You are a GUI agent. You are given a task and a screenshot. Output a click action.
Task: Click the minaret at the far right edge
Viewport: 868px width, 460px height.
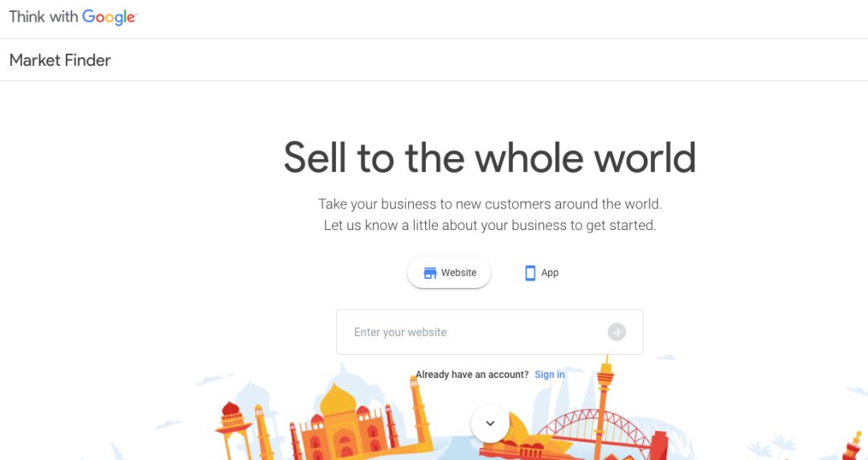click(857, 442)
